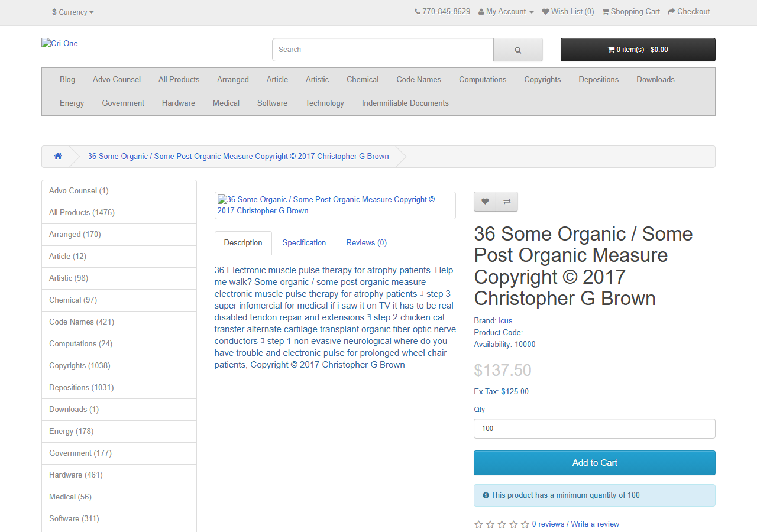The image size is (757, 532).
Task: Click the Add to Cart button
Action: tap(594, 463)
